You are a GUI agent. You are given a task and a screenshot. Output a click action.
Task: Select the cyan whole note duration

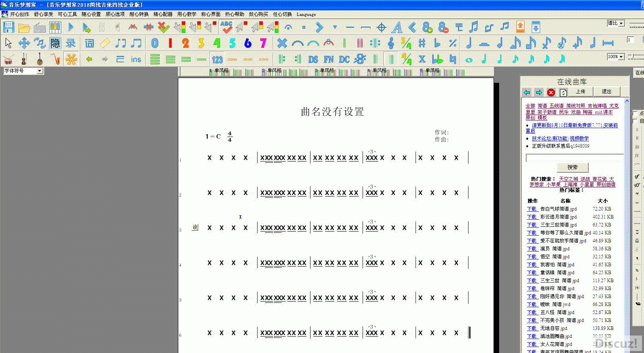point(469,60)
